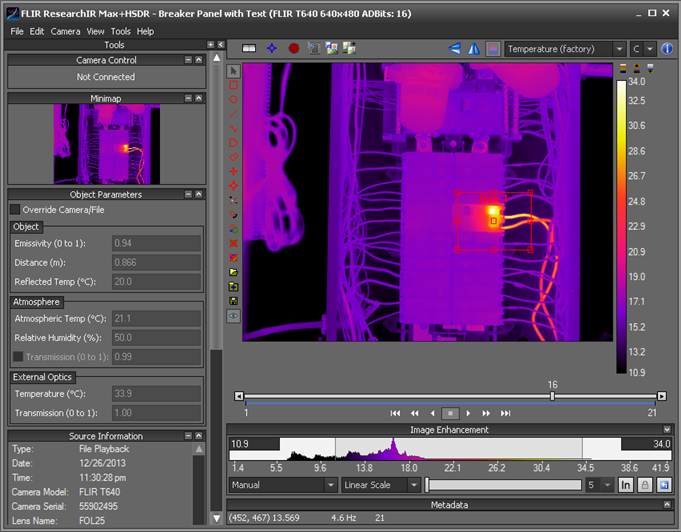Click the stop playback button

(450, 413)
